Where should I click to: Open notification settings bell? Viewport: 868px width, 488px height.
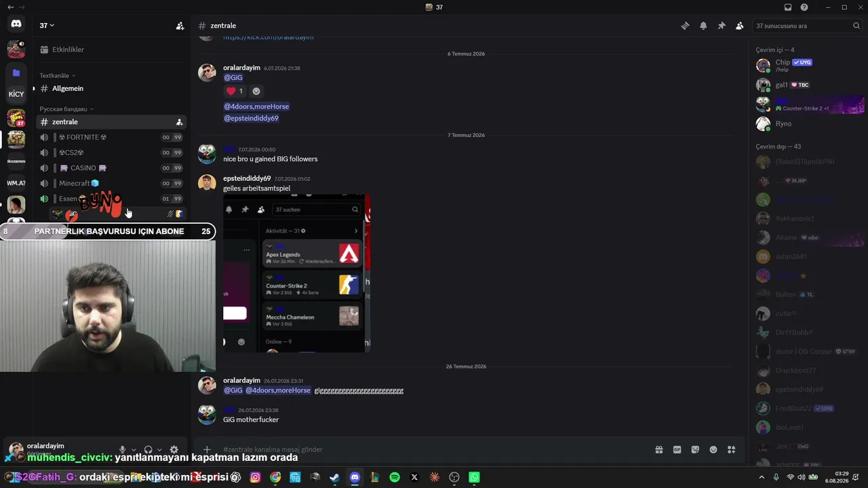coord(703,26)
